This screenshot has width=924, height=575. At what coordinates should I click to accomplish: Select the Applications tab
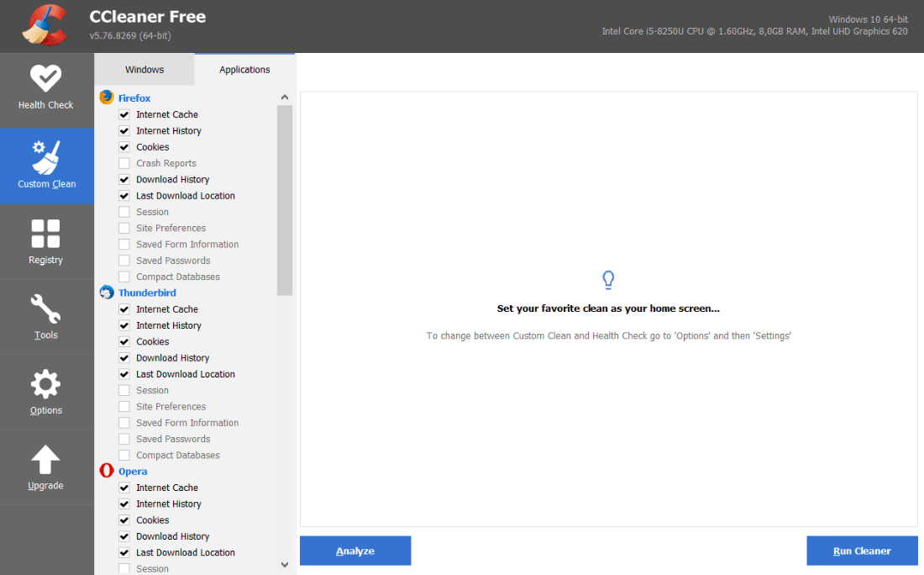(244, 70)
